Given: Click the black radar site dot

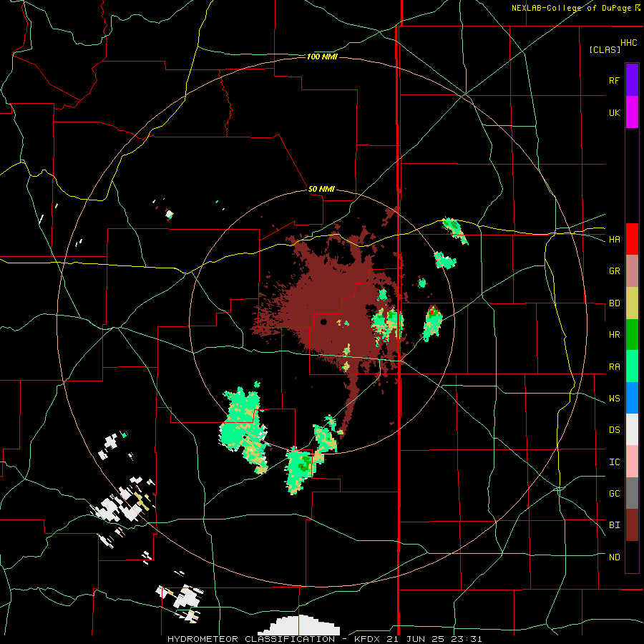Looking at the screenshot, I should (323, 321).
